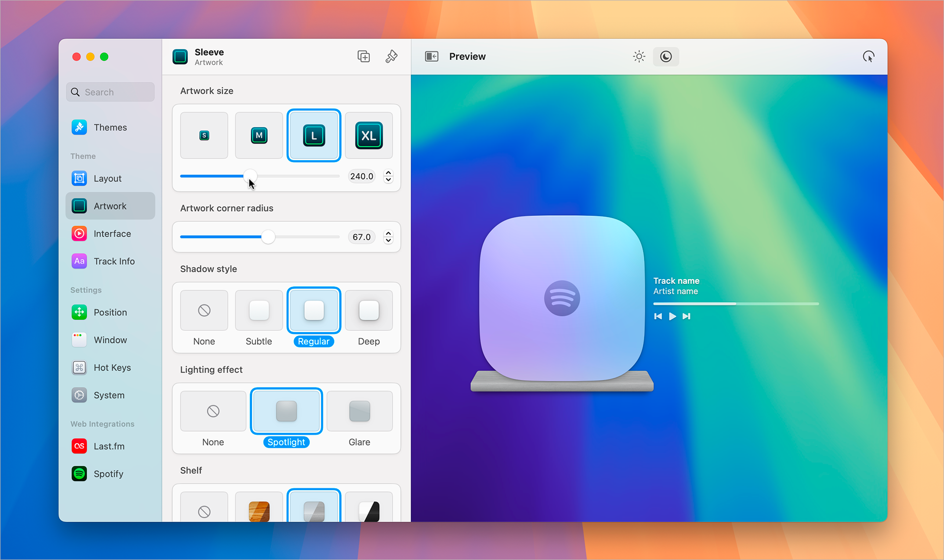944x560 pixels.
Task: Toggle the sidebar panel icon beside Preview
Action: click(x=432, y=56)
